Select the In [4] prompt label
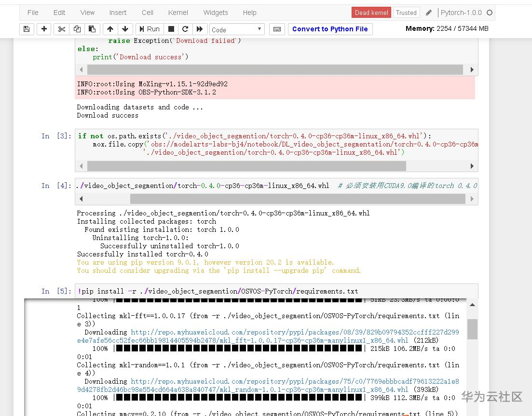This screenshot has height=416, width=532. (x=56, y=186)
